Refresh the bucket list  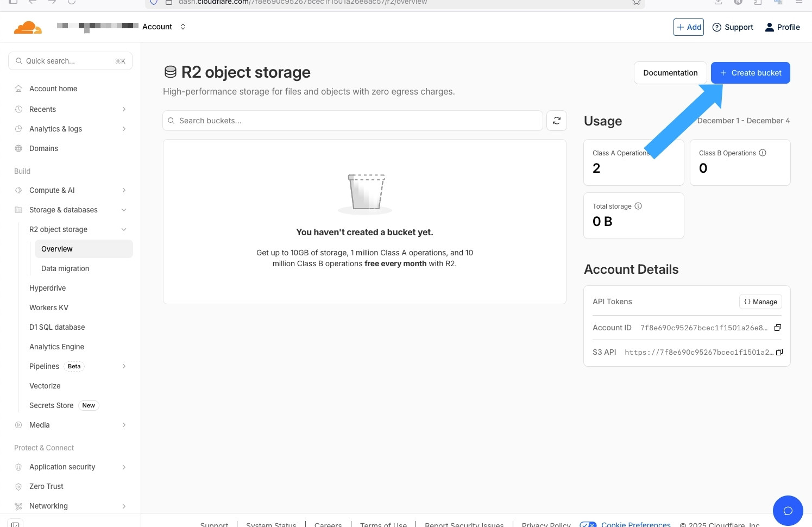coord(556,121)
